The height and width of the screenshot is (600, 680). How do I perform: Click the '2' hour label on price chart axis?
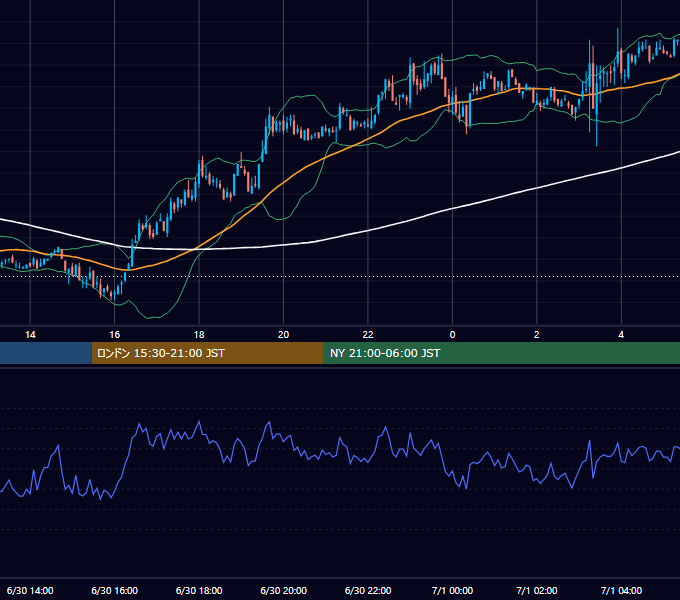tap(536, 335)
